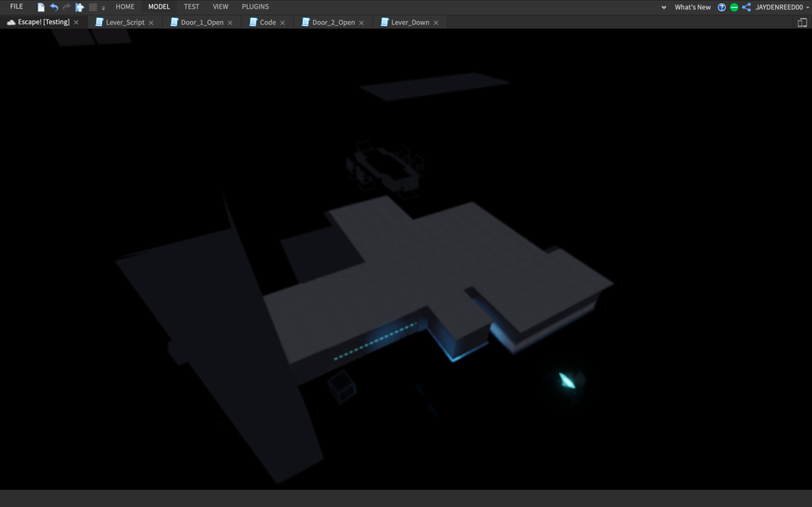Open the JAYDENREED00 account dropdown
This screenshot has width=812, height=507.
click(x=780, y=6)
